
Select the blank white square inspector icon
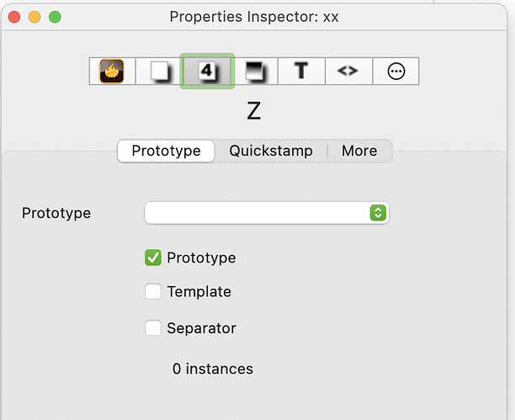[x=159, y=71]
